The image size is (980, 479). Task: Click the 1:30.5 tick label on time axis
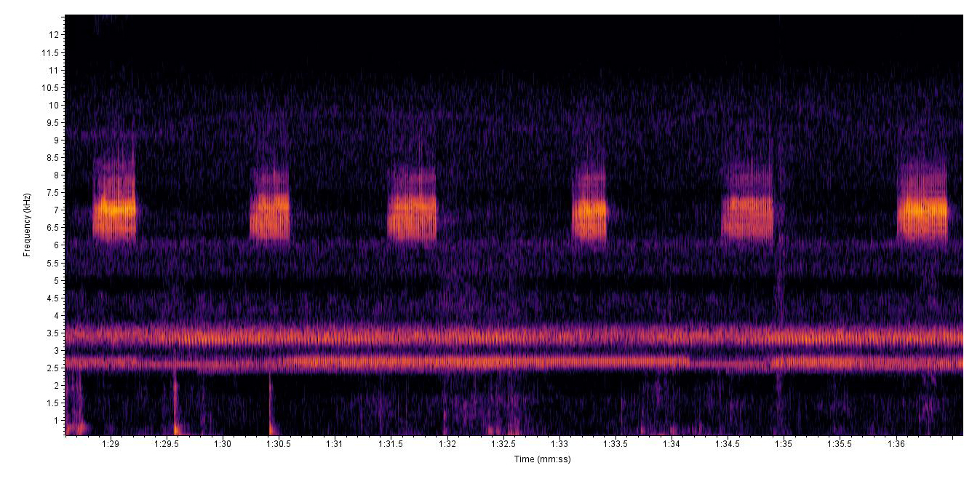(279, 443)
